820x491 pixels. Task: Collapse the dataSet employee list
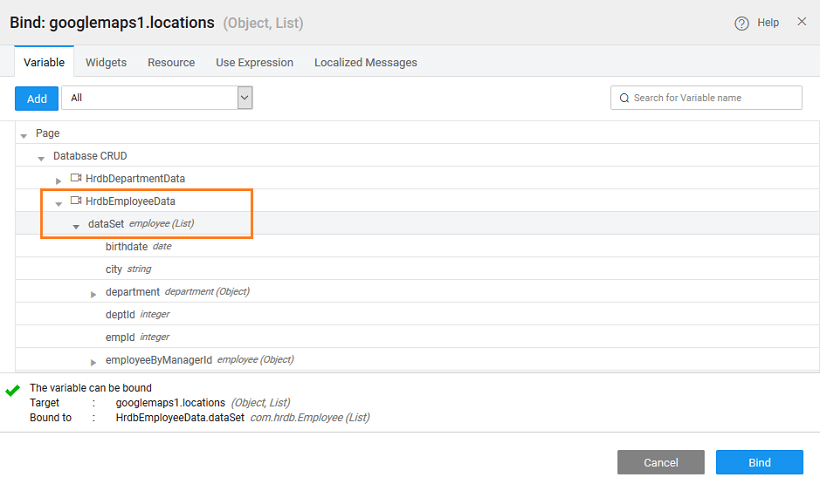tap(76, 226)
